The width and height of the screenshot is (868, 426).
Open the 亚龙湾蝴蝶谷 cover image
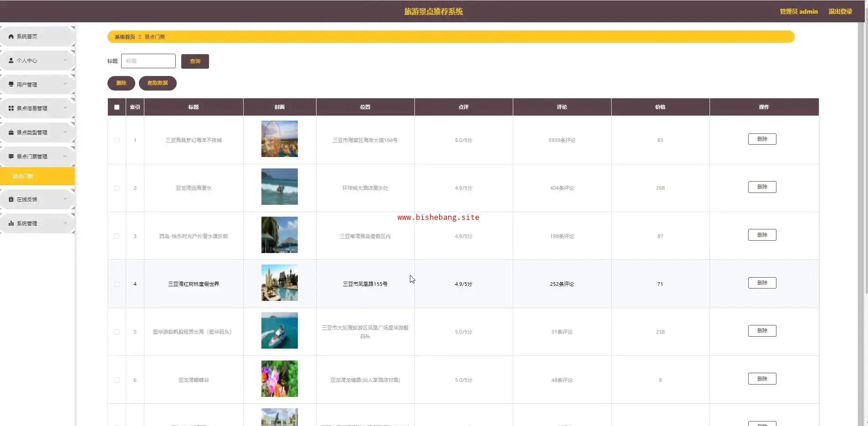(280, 379)
